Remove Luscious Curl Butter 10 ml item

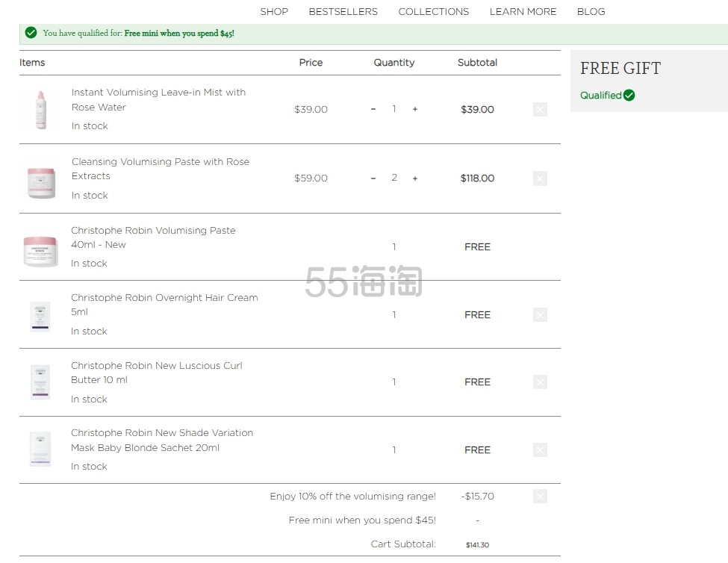(x=540, y=382)
